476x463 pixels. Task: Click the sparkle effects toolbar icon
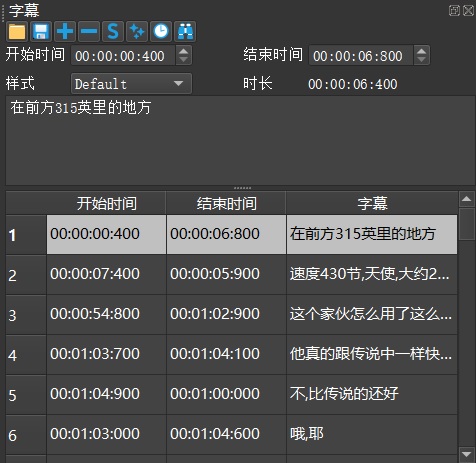click(x=137, y=32)
